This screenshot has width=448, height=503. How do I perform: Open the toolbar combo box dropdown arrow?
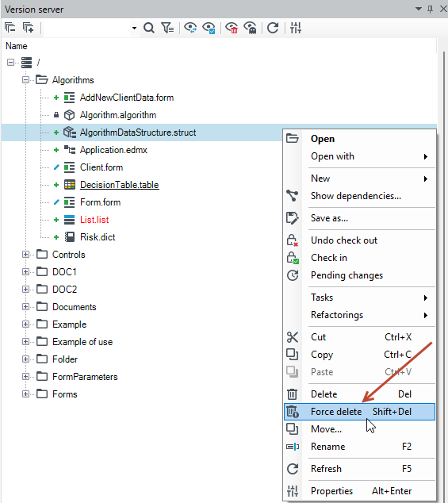coord(134,29)
